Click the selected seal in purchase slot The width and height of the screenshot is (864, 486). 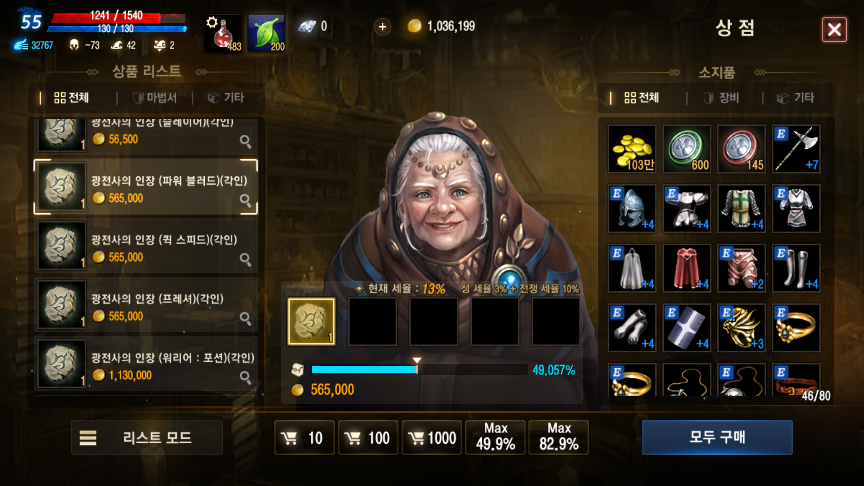[311, 322]
